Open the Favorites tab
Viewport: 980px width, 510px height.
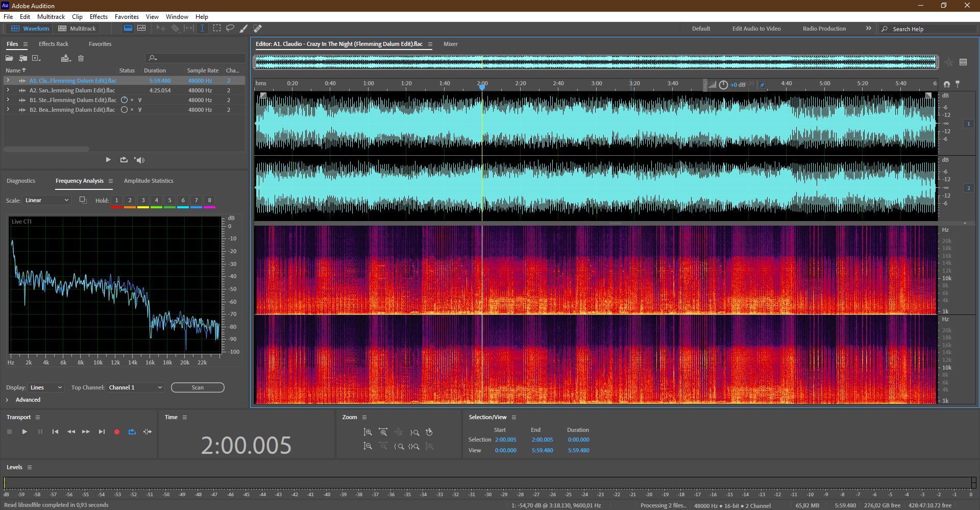pyautogui.click(x=100, y=44)
